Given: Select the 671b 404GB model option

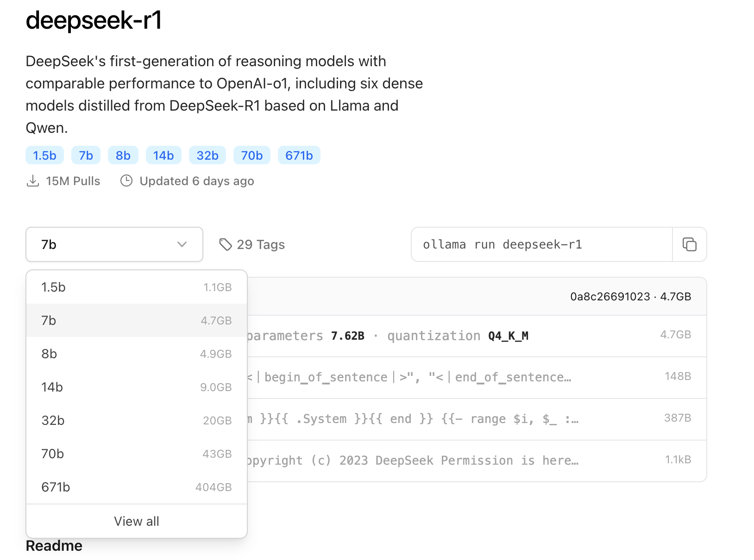Looking at the screenshot, I should click(137, 487).
